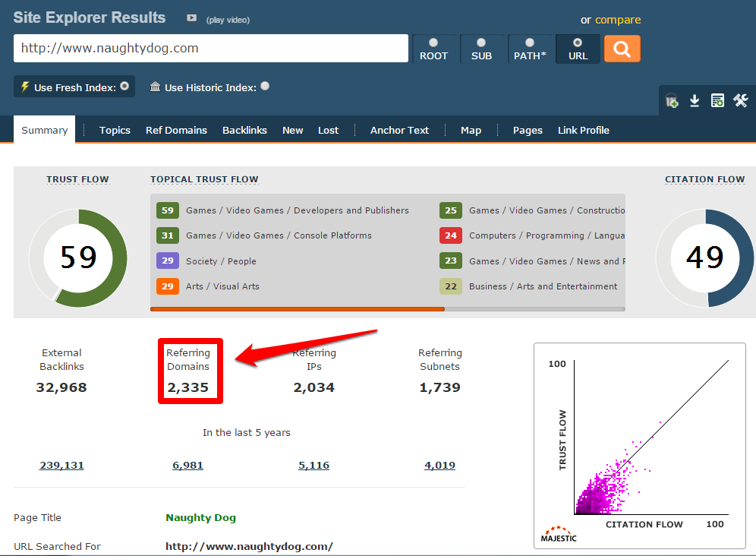Click green 31 badge for Console Platforms
The width and height of the screenshot is (756, 556).
tap(167, 235)
